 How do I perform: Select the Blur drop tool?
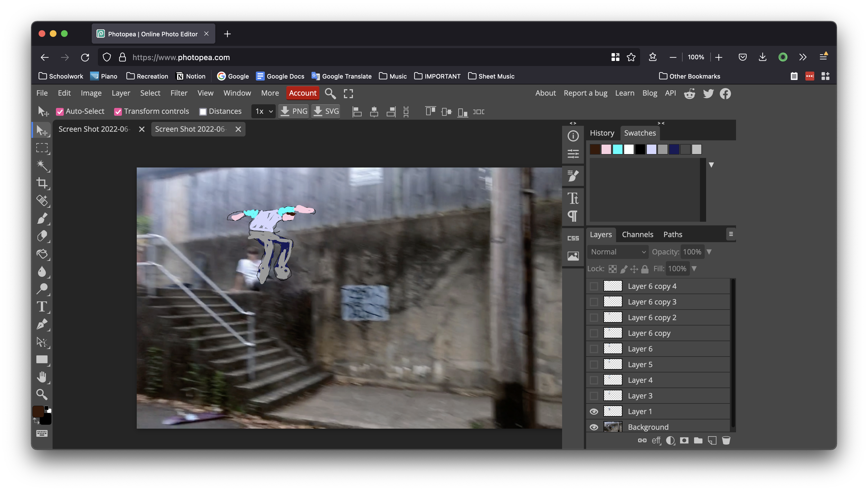click(42, 271)
